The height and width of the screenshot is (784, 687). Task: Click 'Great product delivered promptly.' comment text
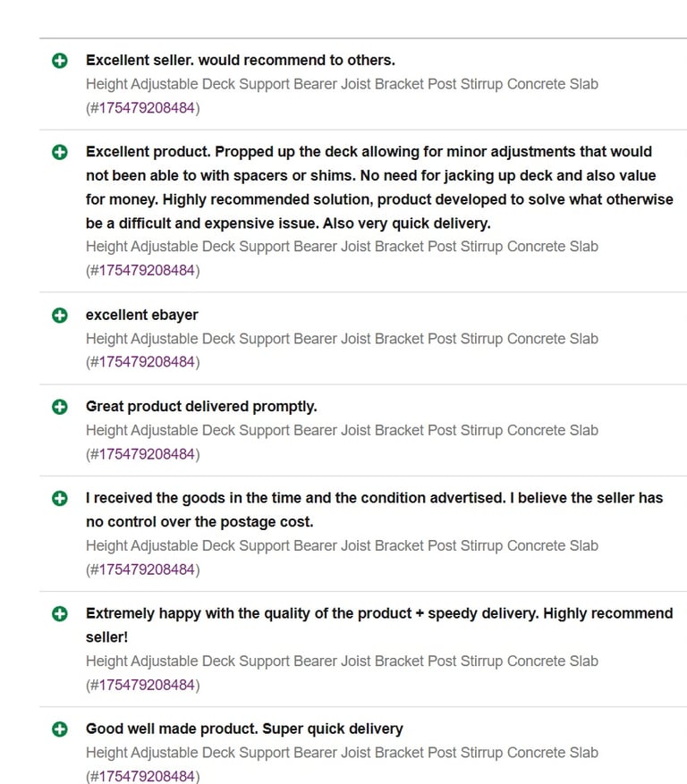201,407
